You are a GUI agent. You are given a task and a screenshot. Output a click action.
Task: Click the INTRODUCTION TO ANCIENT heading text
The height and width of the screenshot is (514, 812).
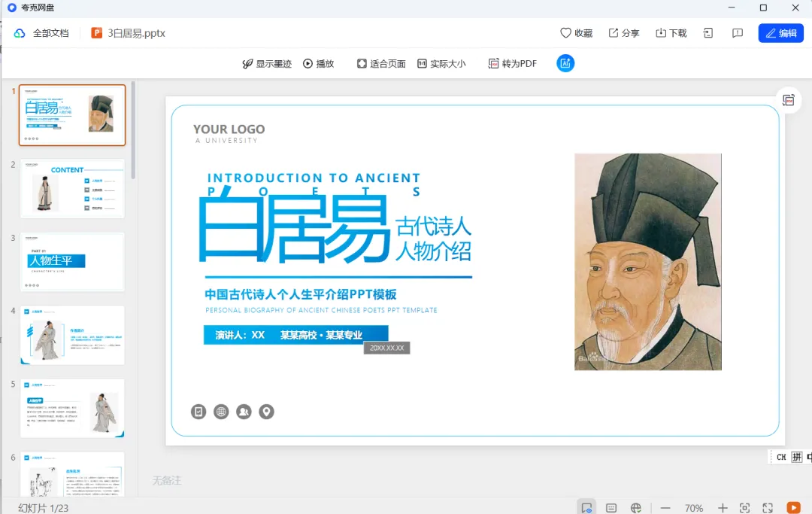tap(314, 178)
